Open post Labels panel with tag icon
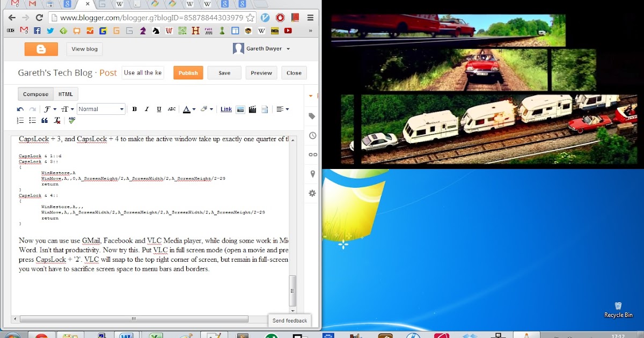The image size is (644, 338). pos(311,116)
